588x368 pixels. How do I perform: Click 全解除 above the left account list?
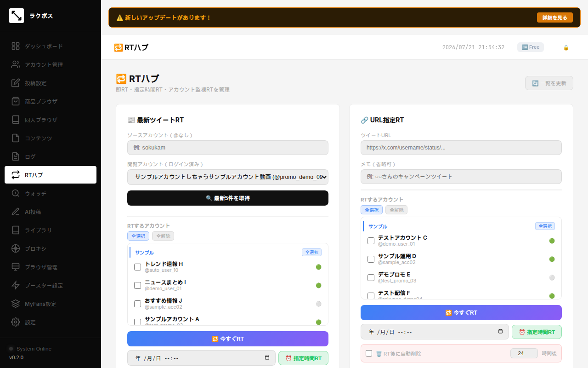pos(163,236)
